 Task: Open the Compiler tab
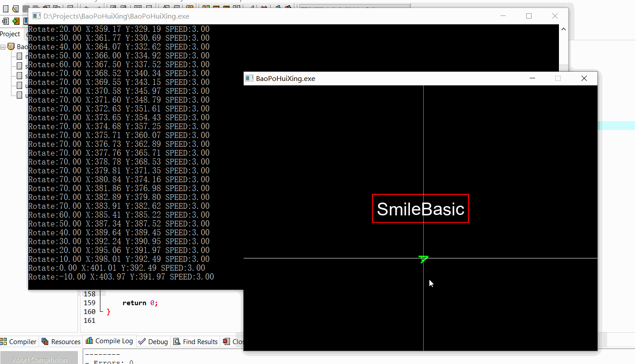pos(19,341)
